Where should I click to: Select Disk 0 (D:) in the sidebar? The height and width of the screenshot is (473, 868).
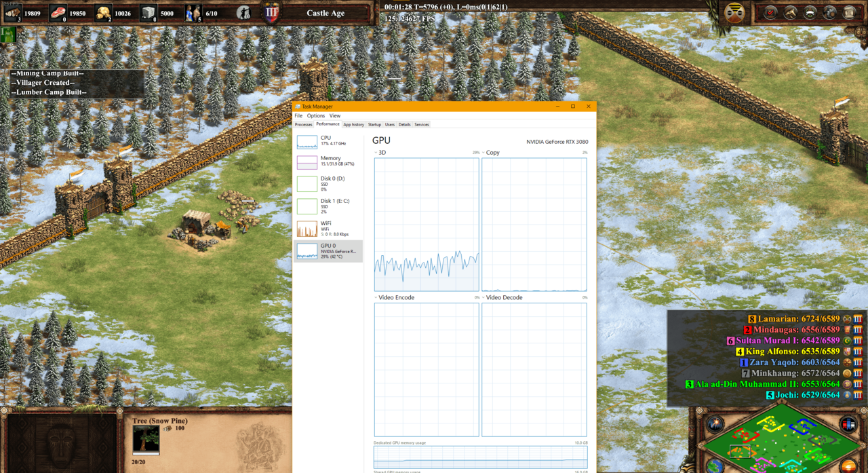click(x=328, y=183)
